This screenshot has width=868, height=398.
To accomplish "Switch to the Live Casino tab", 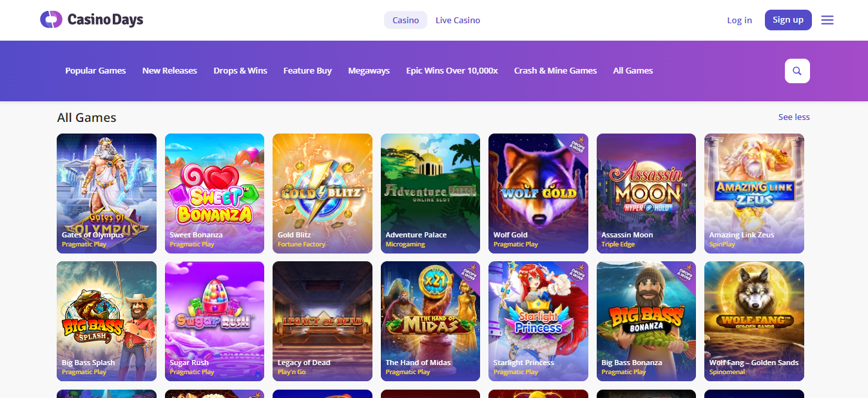I will pyautogui.click(x=458, y=20).
